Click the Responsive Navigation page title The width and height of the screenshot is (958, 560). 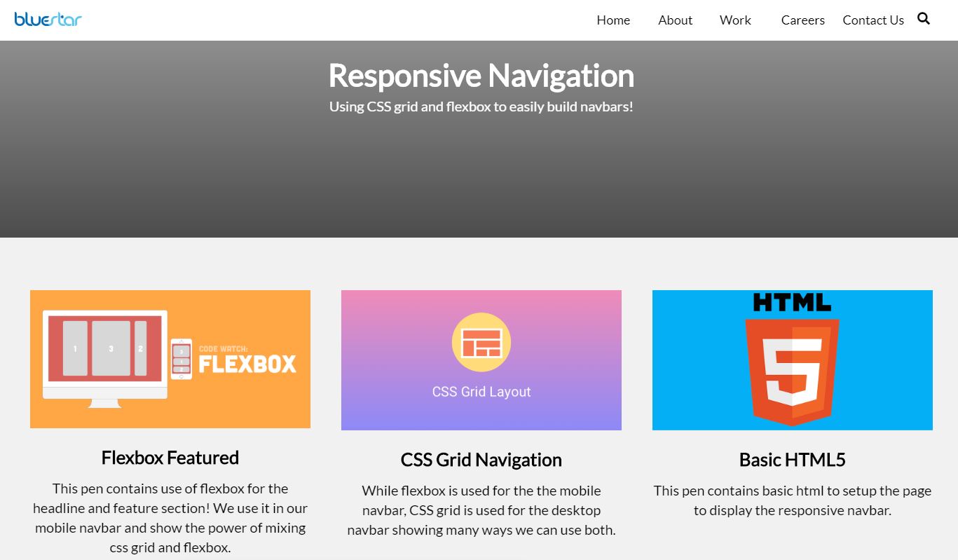pos(481,75)
